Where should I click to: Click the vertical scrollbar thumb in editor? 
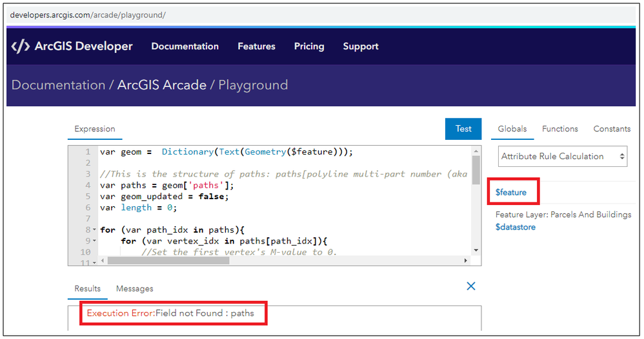click(476, 170)
